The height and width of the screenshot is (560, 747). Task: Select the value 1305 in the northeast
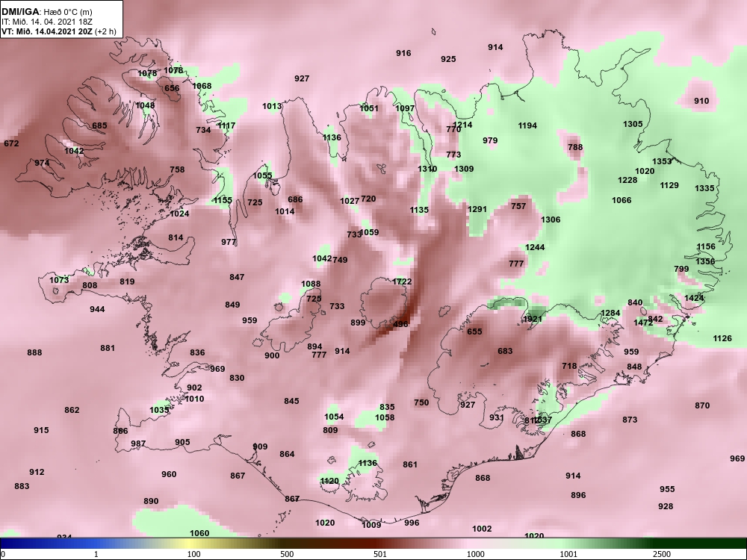[x=633, y=124]
